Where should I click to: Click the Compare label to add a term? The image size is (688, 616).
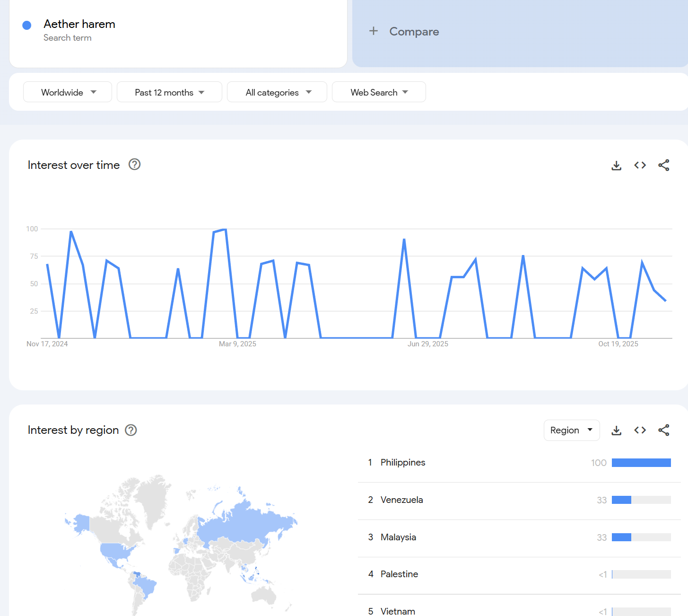tap(414, 32)
